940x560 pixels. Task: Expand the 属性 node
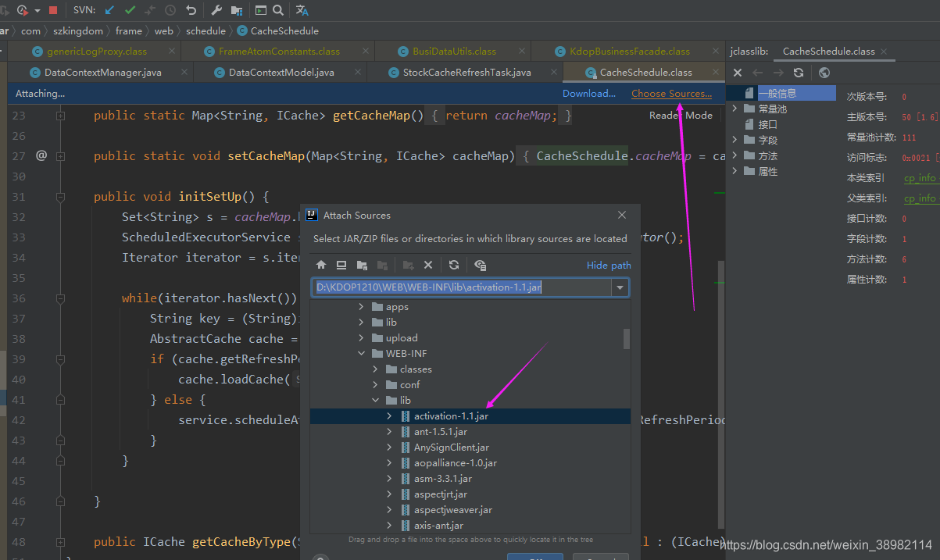click(734, 171)
